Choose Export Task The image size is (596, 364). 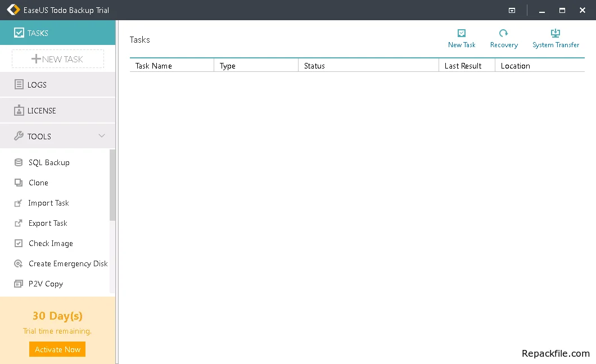[x=48, y=223]
